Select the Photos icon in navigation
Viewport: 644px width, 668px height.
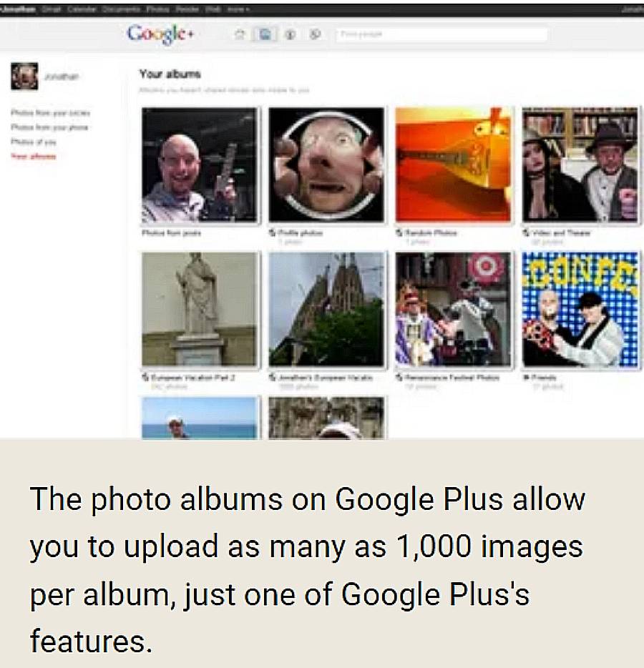point(265,34)
